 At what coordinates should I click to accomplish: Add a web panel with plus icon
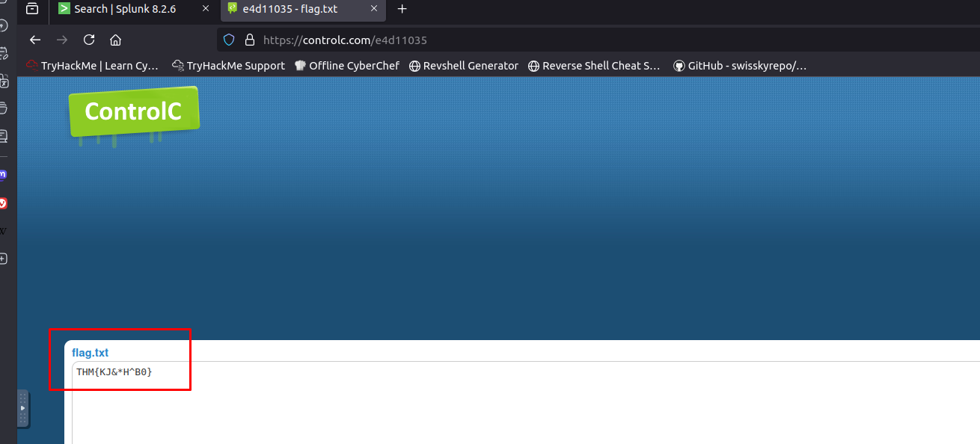tap(3, 259)
